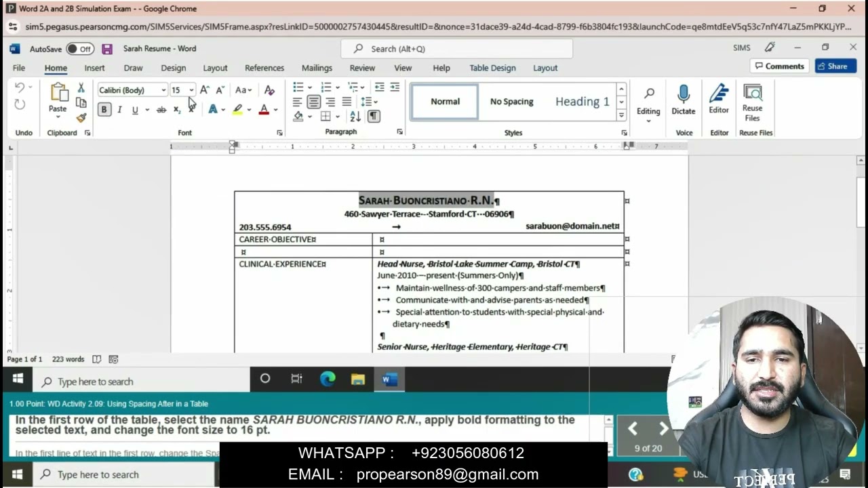Image resolution: width=868 pixels, height=488 pixels.
Task: Click the Shading paint bucket
Action: 298,117
